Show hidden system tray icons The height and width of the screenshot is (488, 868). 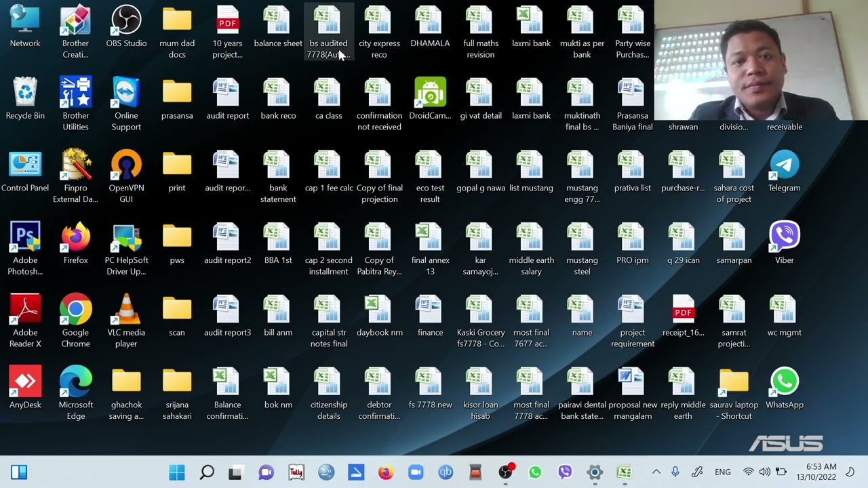656,472
